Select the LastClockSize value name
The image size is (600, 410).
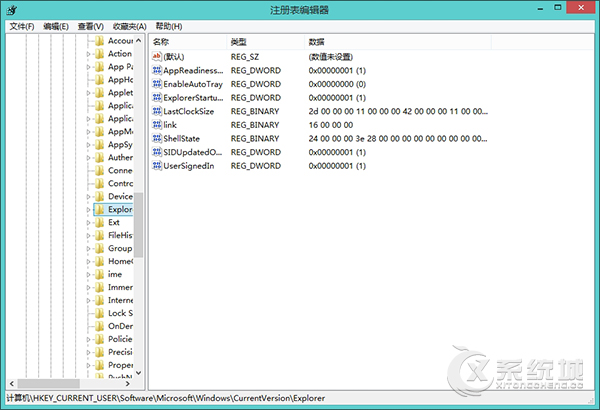[189, 111]
